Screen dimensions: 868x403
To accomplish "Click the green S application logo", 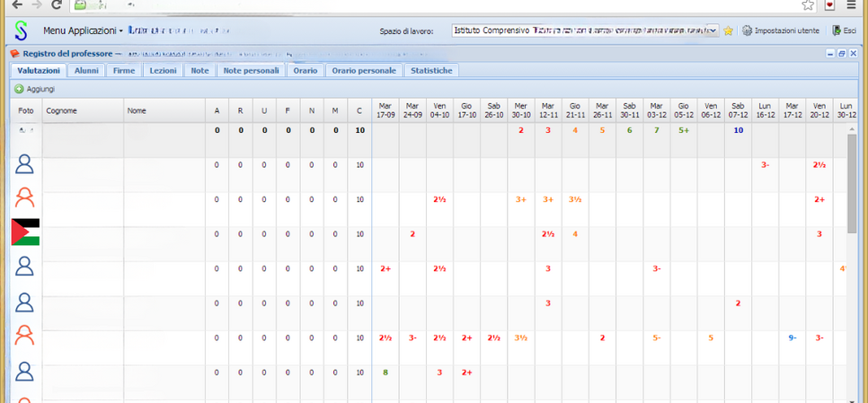I will point(20,31).
